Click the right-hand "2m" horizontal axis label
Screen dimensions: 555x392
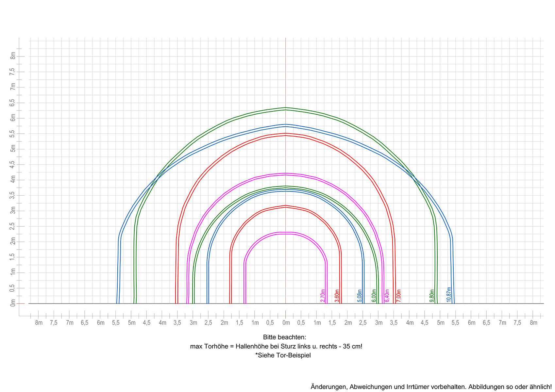tap(348, 323)
